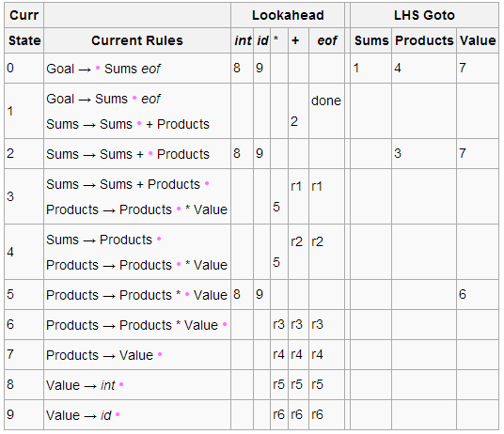Select the eof lookahead column header

(x=326, y=40)
